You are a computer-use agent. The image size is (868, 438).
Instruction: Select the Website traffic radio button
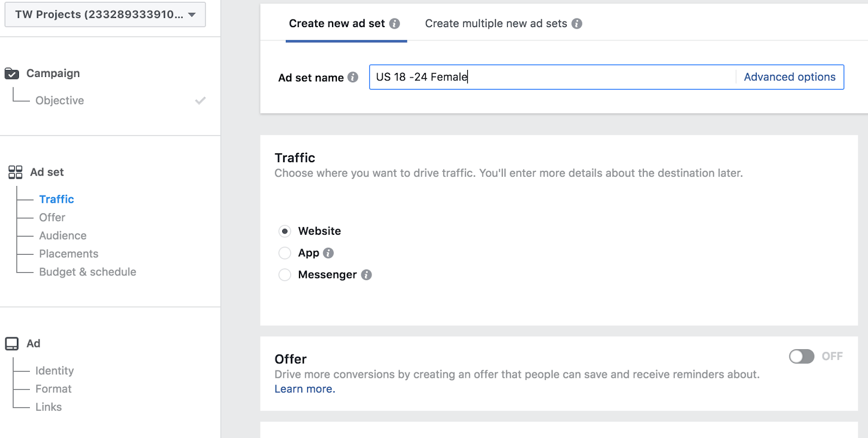pos(285,231)
